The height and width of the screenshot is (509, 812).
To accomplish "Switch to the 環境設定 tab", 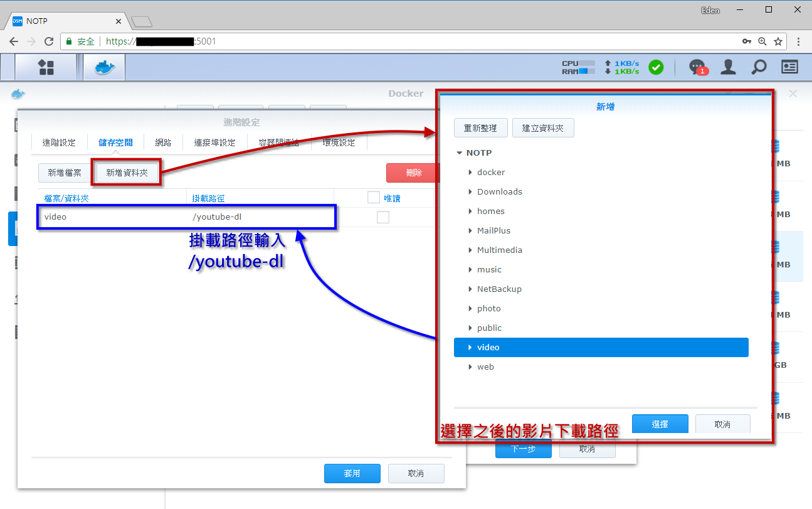I will 339,142.
